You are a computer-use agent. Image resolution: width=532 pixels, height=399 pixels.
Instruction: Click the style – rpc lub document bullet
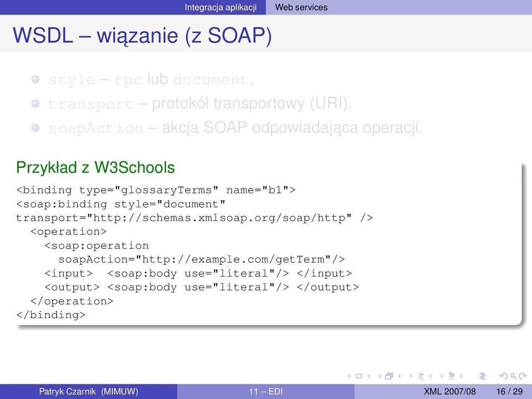151,79
